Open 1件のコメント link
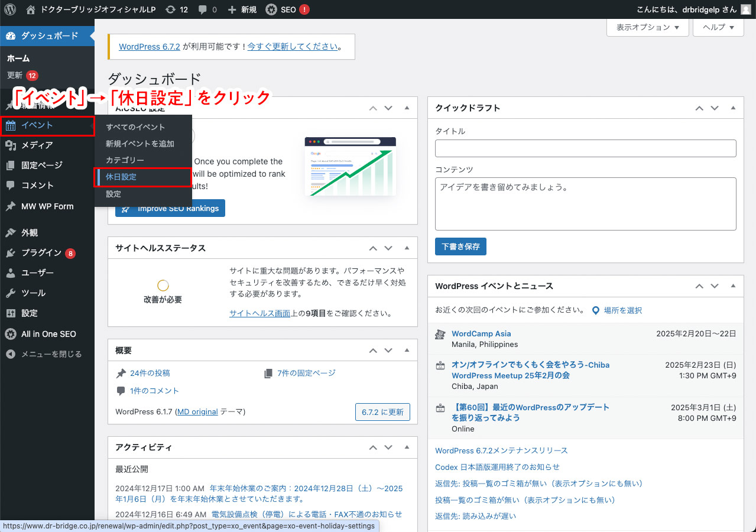The image size is (756, 532). tap(155, 391)
